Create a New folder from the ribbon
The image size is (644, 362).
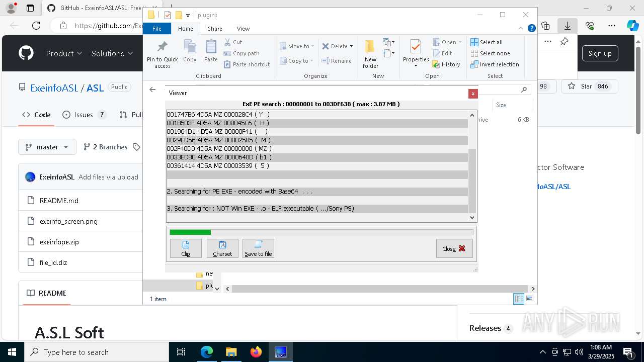(x=370, y=54)
